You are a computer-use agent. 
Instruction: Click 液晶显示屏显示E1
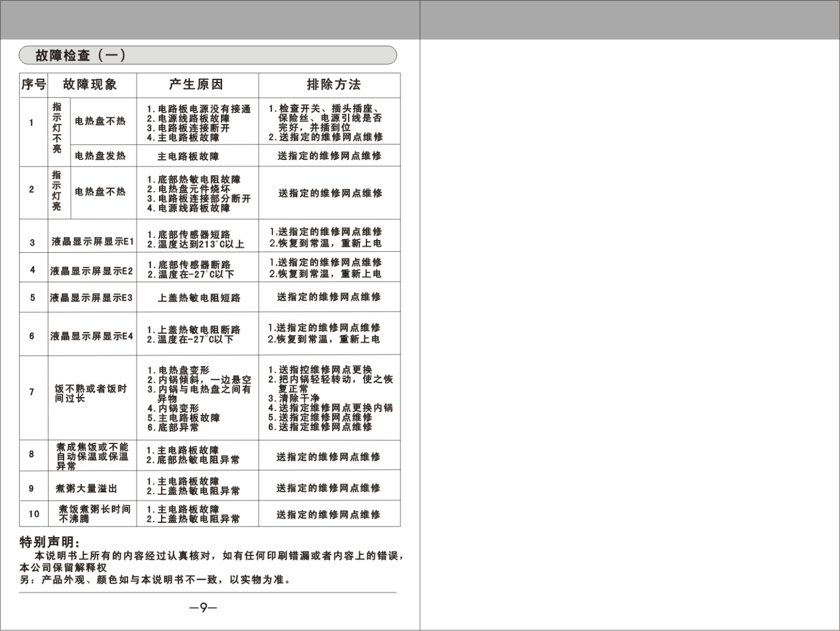click(93, 242)
